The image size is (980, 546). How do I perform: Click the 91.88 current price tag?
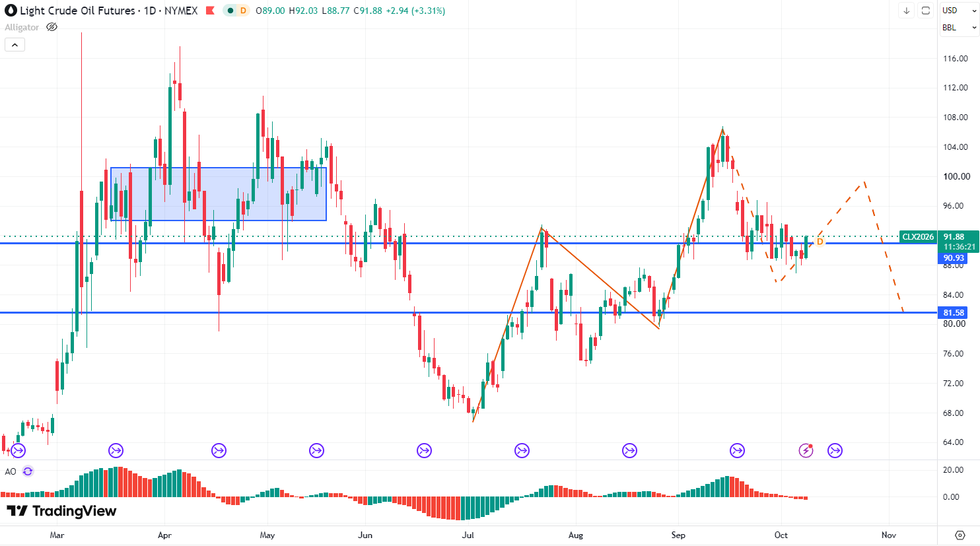[x=954, y=237]
